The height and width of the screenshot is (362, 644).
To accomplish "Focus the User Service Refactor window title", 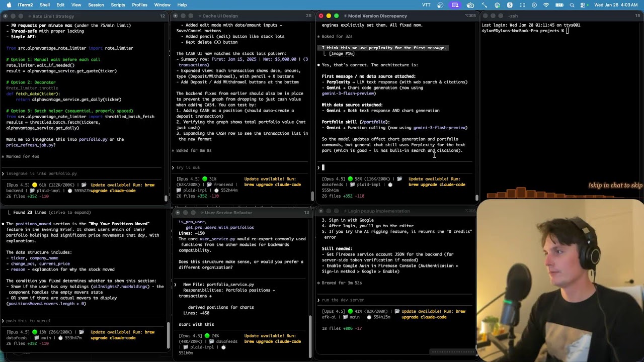I will click(228, 213).
